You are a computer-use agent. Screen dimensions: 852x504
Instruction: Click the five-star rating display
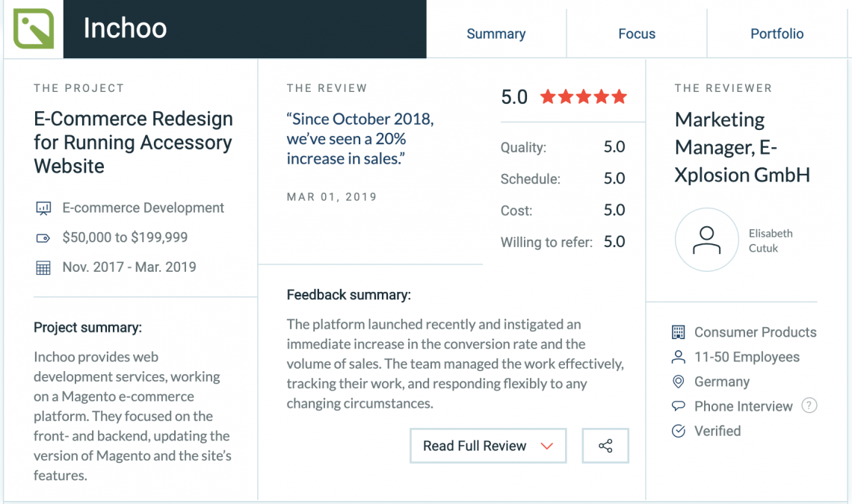(x=584, y=97)
